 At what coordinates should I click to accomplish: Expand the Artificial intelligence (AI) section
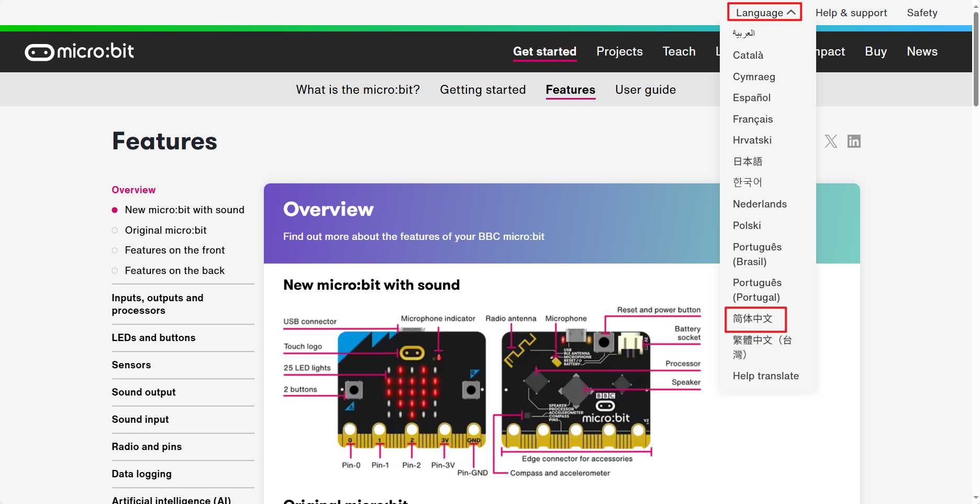click(171, 500)
